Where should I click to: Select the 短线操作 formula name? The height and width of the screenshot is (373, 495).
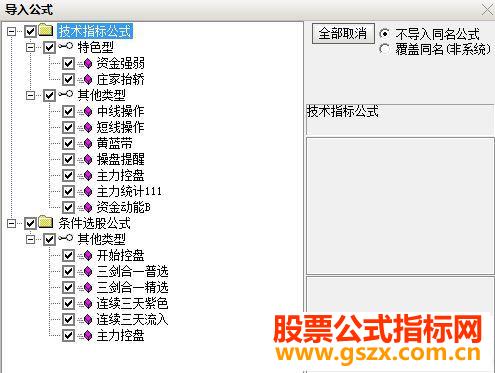click(x=121, y=127)
